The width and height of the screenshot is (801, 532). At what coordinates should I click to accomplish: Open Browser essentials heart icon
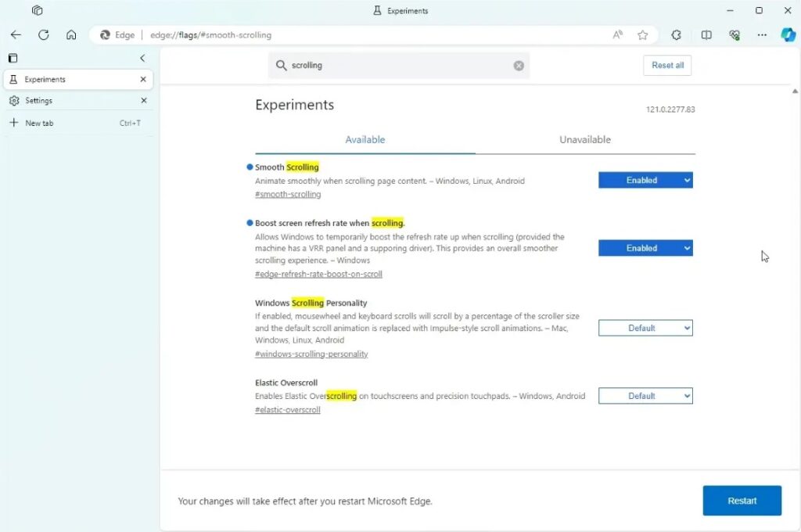tap(734, 35)
